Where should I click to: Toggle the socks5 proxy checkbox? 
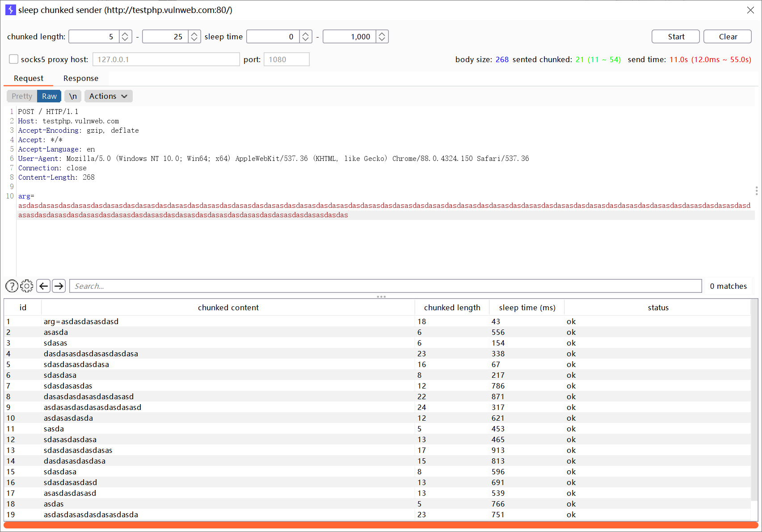pyautogui.click(x=14, y=59)
